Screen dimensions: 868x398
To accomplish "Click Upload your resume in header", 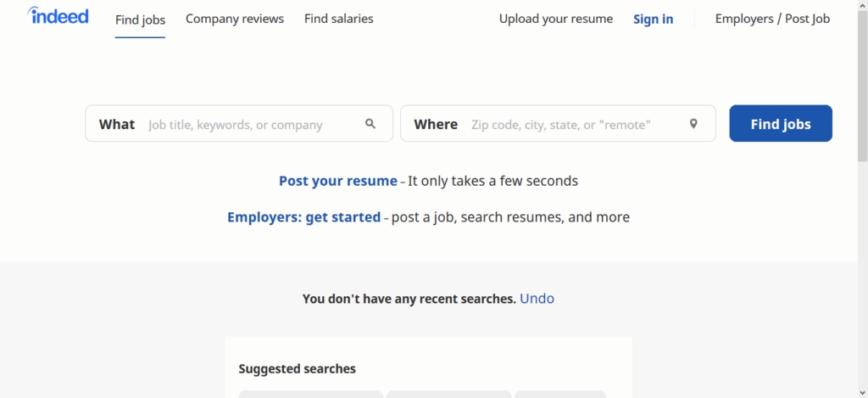I will click(x=555, y=19).
